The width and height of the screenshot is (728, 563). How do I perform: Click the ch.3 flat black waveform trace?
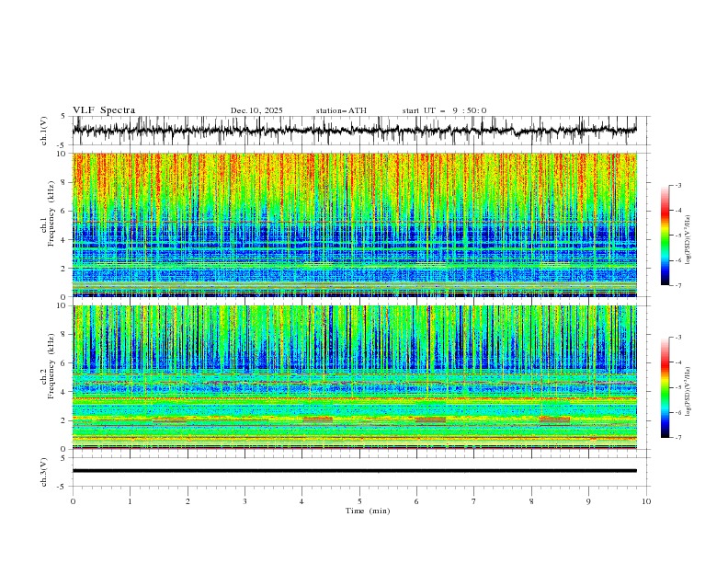tap(354, 471)
